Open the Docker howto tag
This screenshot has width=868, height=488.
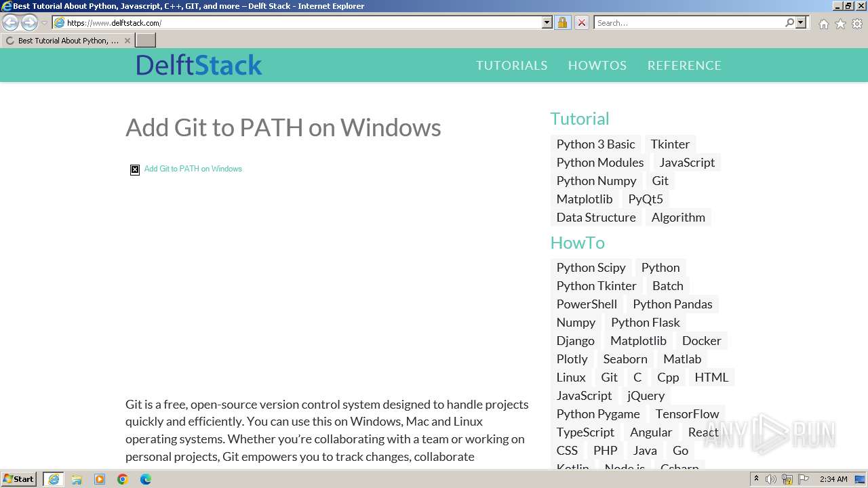pyautogui.click(x=701, y=340)
